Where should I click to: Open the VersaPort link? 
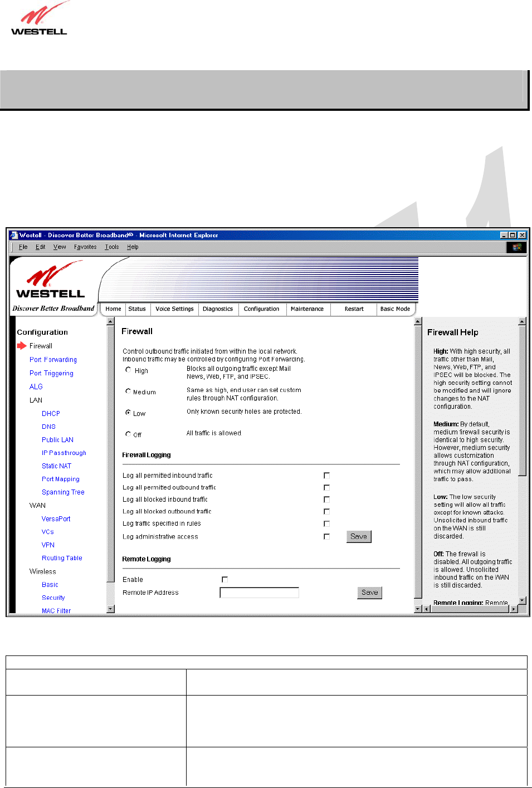[x=56, y=519]
